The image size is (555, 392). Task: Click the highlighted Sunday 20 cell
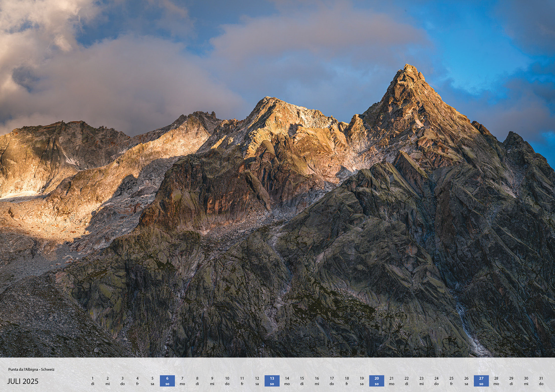(x=377, y=381)
